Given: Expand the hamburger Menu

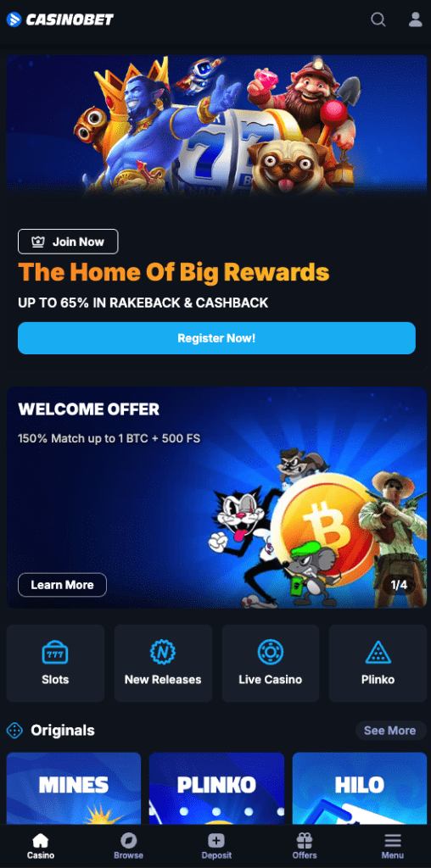Looking at the screenshot, I should (393, 847).
